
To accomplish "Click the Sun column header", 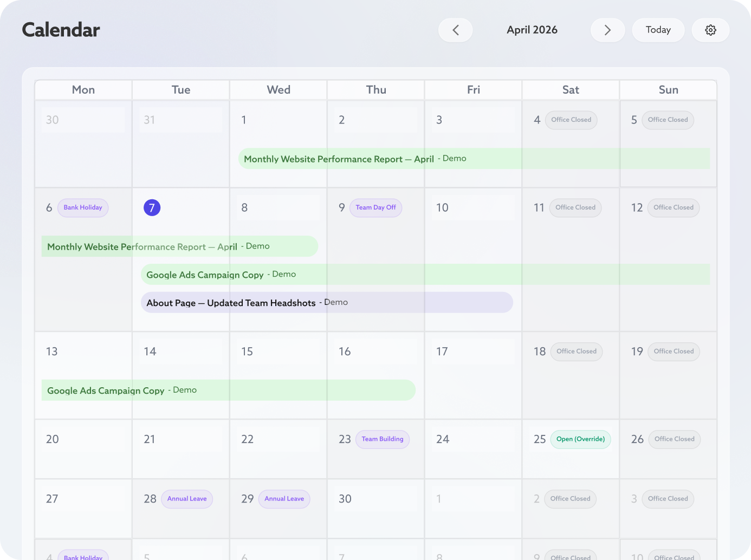I will [x=668, y=90].
